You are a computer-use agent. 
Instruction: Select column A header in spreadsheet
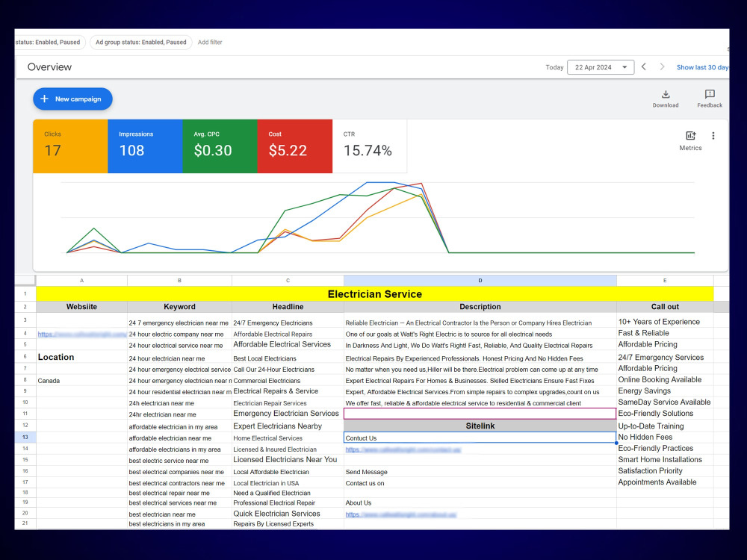82,281
